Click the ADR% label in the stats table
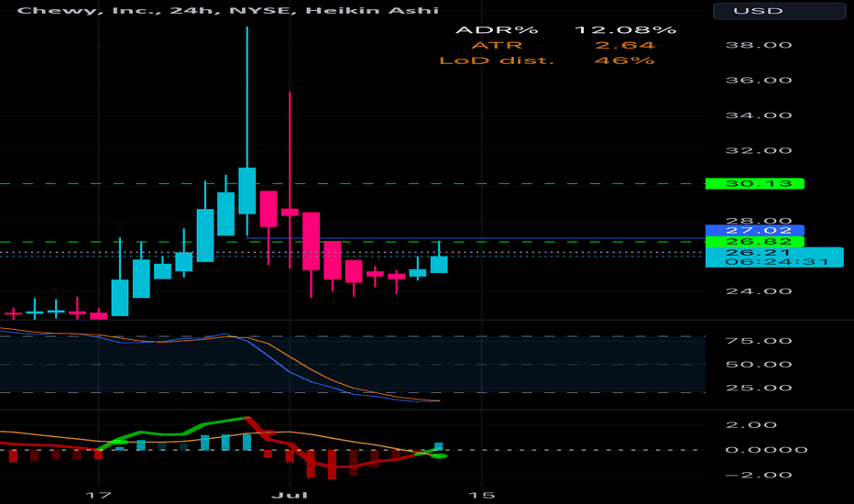The width and height of the screenshot is (854, 504). click(497, 30)
